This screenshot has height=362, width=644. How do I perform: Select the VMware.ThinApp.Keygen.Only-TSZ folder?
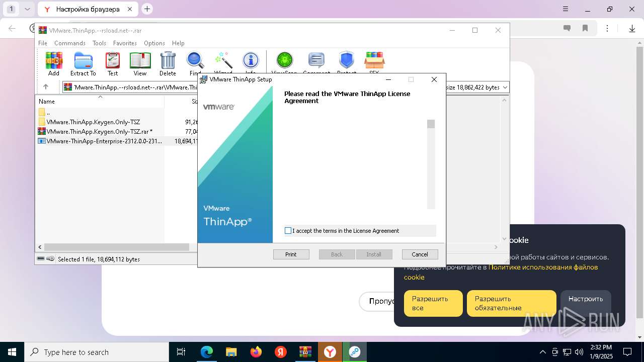point(93,122)
